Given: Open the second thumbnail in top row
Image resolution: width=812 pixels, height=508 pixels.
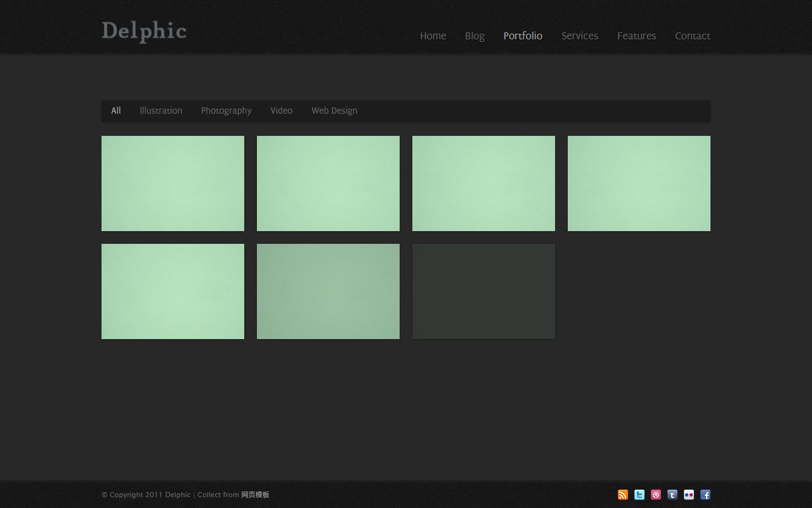Looking at the screenshot, I should [328, 184].
